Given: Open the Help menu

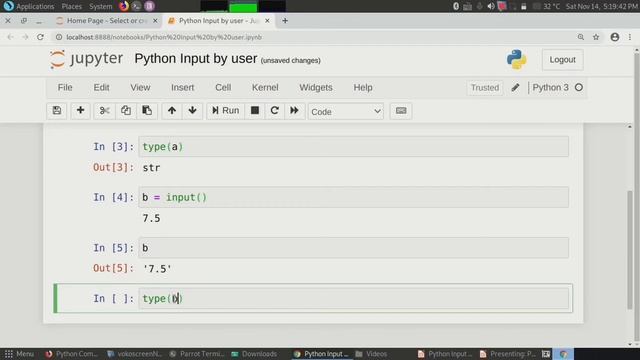Looking at the screenshot, I should pos(363,87).
